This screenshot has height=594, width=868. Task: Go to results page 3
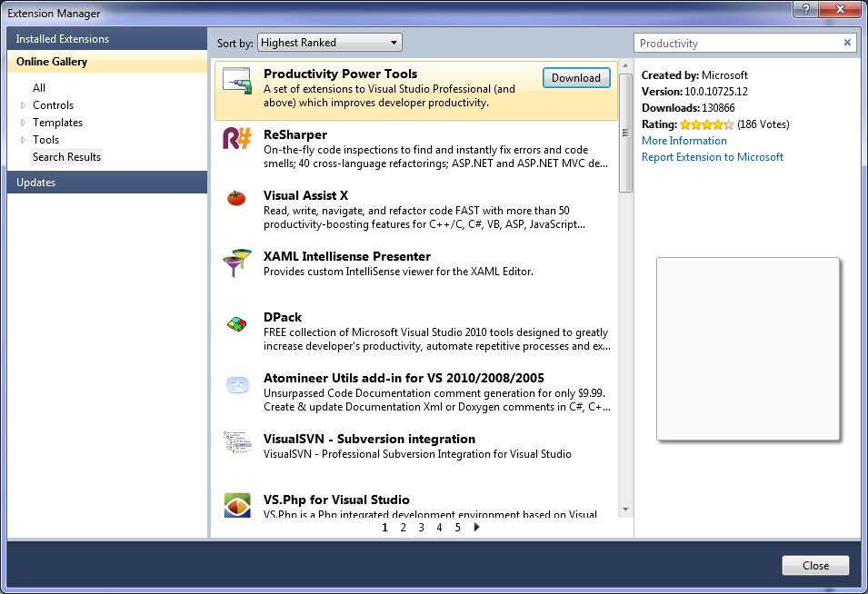pos(421,528)
